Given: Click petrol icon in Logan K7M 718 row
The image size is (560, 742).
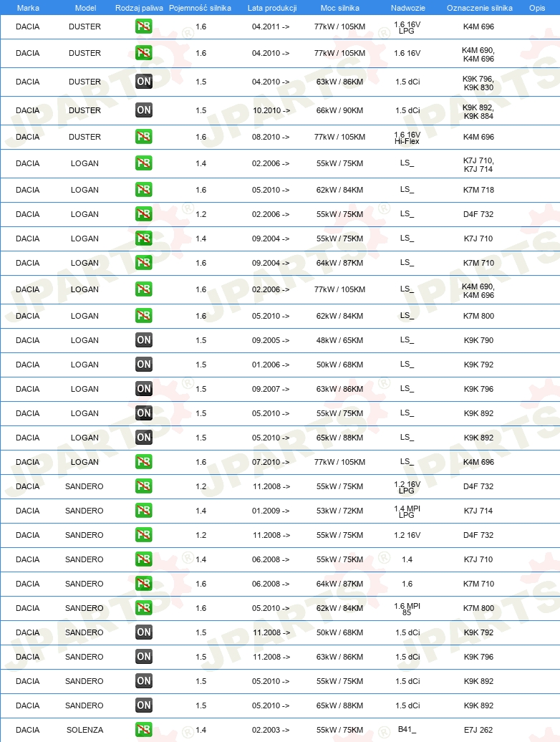Looking at the screenshot, I should click(144, 190).
